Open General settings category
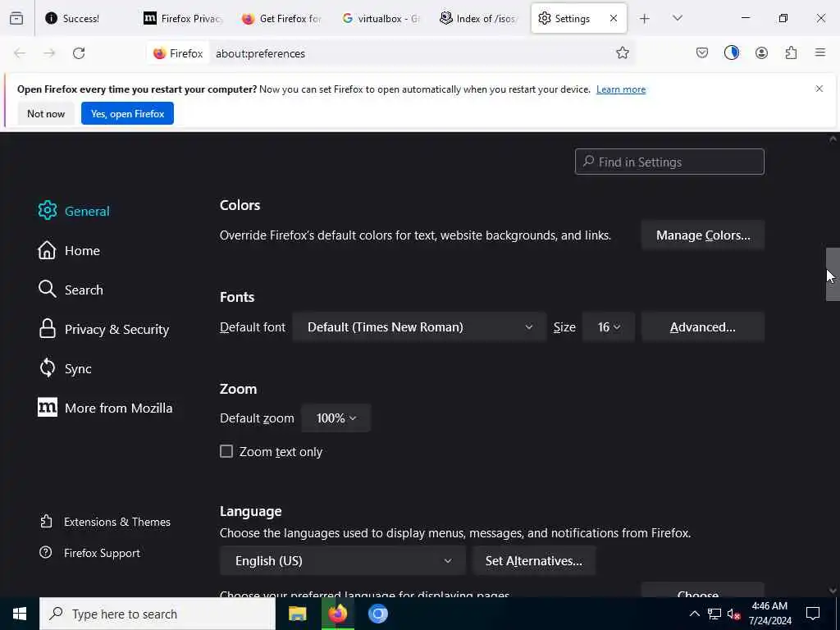Viewport: 840px width, 630px height. 73,211
